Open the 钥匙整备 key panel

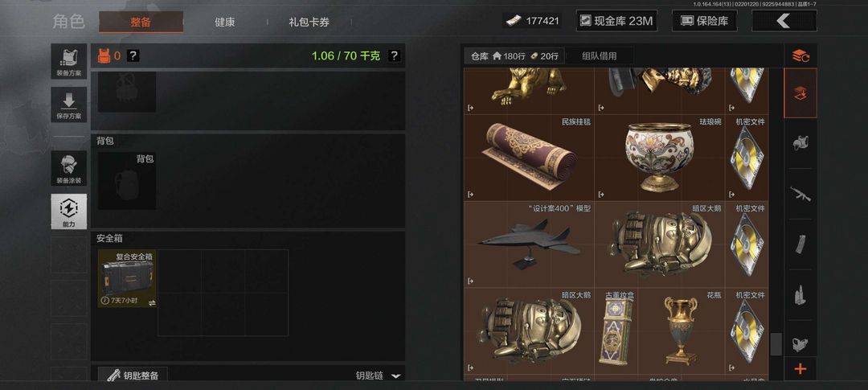133,375
